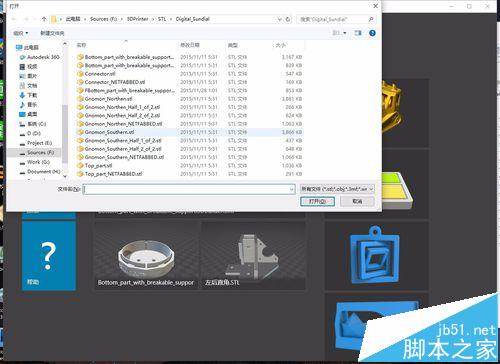Close the 打开 dialog with the X button
This screenshot has width=500, height=364.
[x=375, y=6]
